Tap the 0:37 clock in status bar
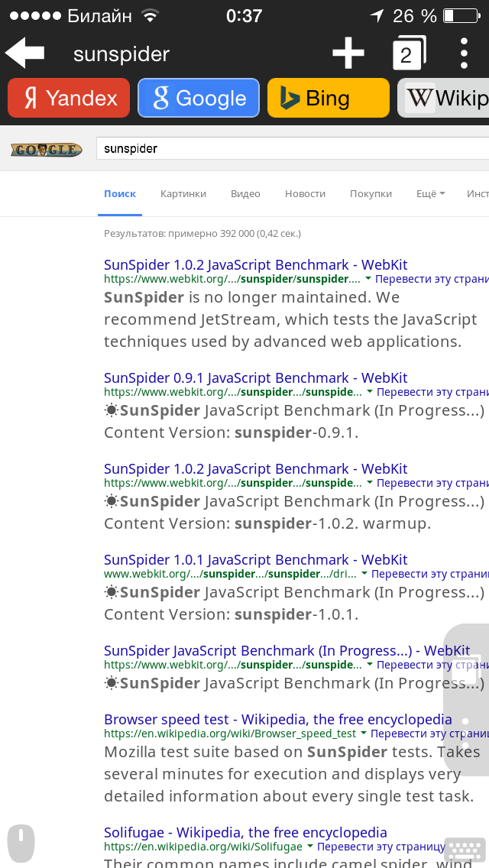 pyautogui.click(x=244, y=16)
